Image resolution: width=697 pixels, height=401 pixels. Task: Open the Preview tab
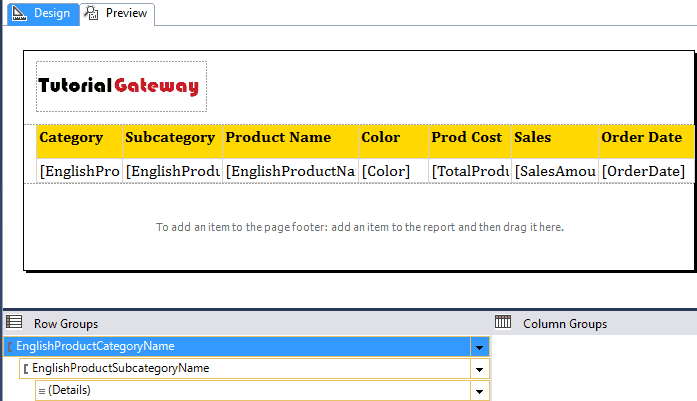(x=117, y=14)
